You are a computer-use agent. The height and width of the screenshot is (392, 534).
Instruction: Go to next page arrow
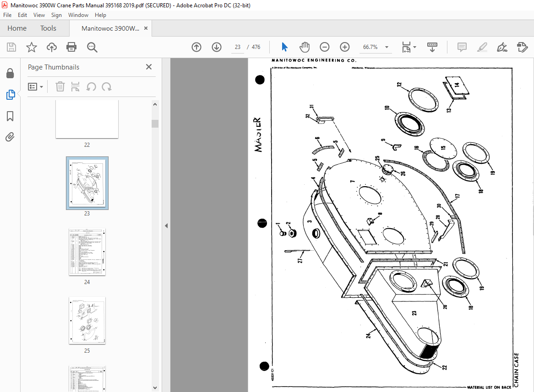coord(217,47)
